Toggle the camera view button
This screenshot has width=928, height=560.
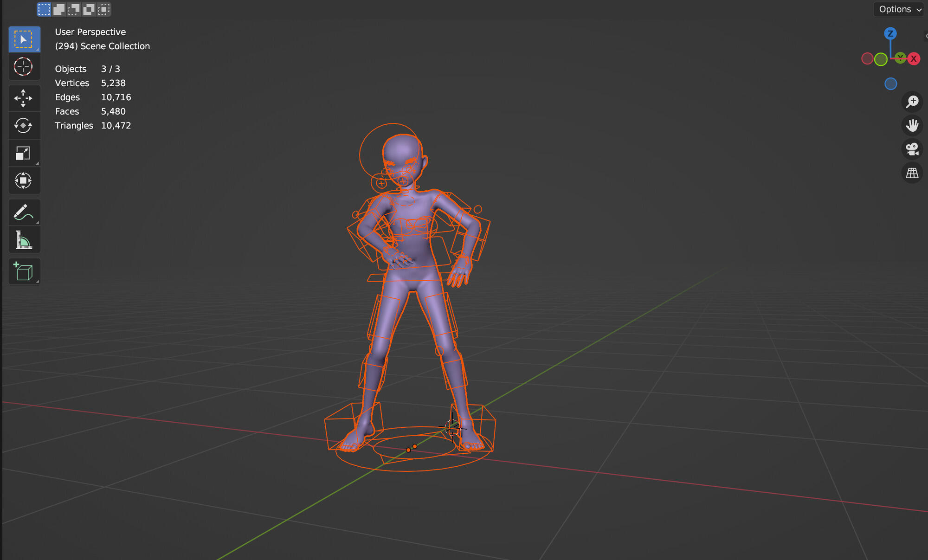click(912, 149)
